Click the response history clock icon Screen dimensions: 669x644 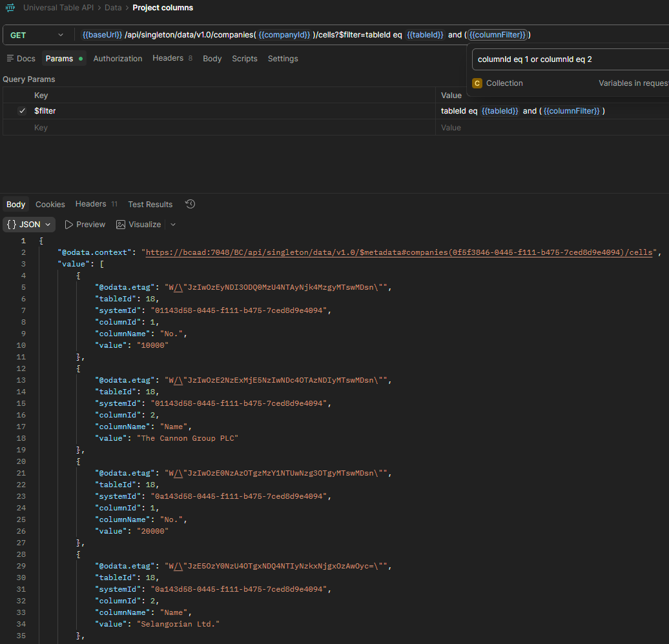click(x=190, y=205)
